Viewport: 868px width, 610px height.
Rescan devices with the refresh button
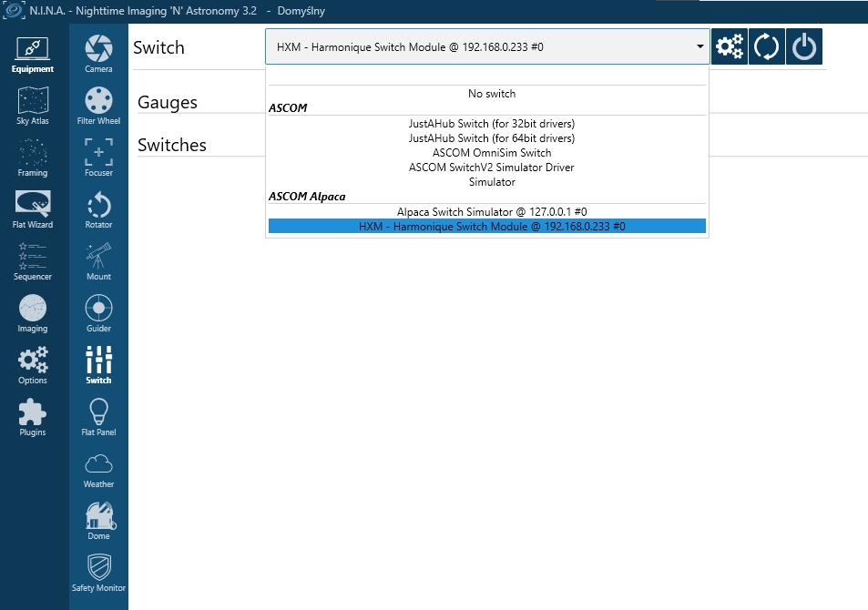766,46
